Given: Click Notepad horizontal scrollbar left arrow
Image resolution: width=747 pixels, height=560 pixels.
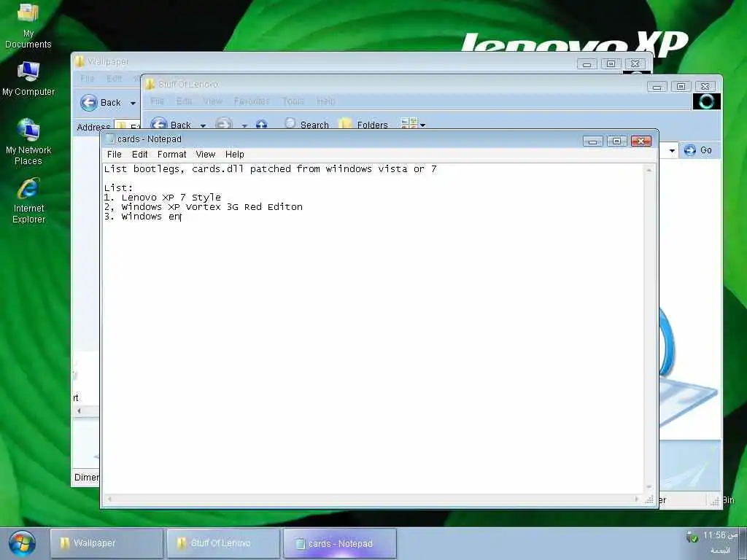Looking at the screenshot, I should tap(109, 499).
